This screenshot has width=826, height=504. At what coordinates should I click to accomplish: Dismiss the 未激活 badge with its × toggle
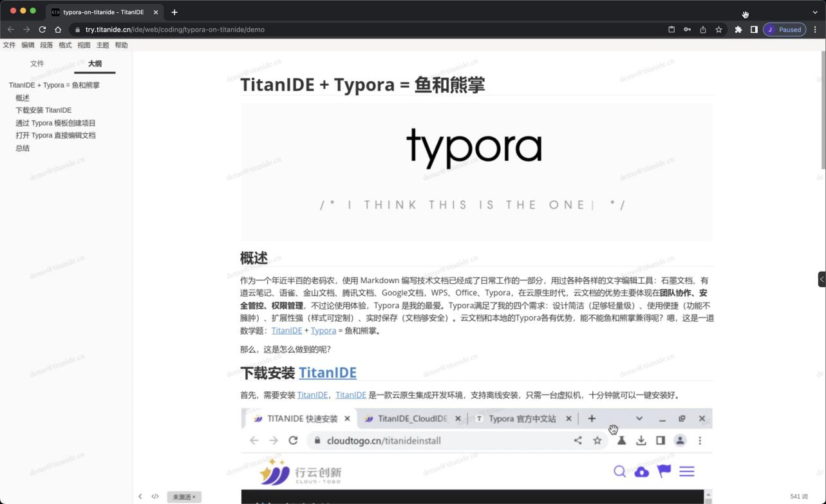click(194, 497)
